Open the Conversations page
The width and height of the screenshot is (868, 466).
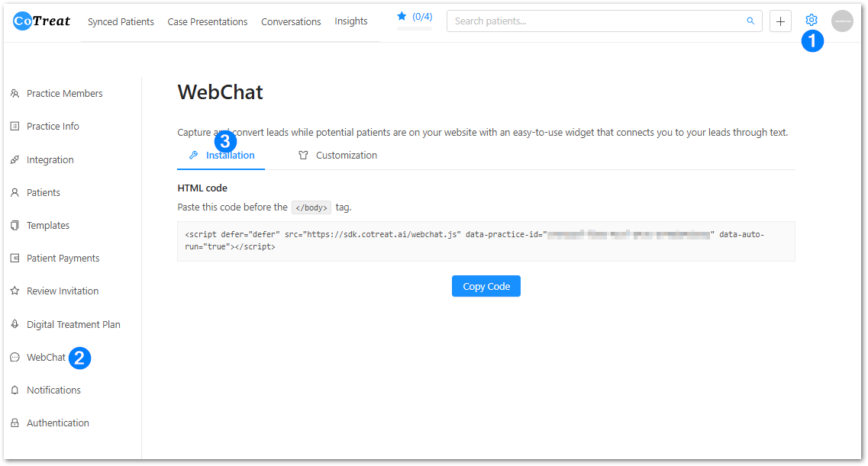pos(291,22)
